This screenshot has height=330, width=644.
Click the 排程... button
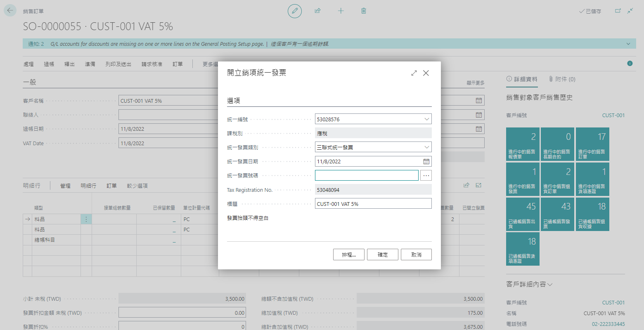click(x=349, y=255)
